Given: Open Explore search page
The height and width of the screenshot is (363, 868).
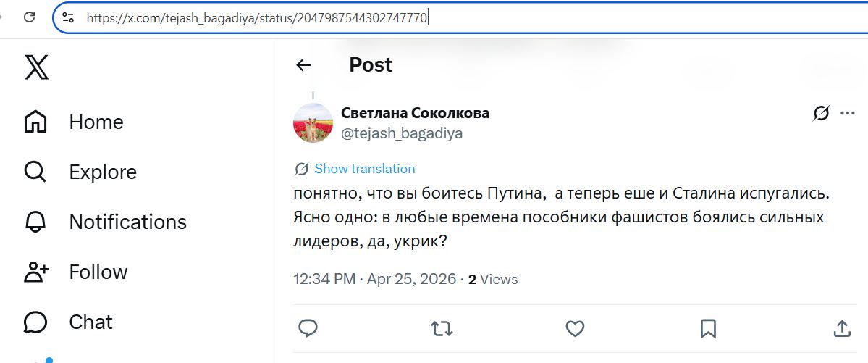Looking at the screenshot, I should pos(35,172).
